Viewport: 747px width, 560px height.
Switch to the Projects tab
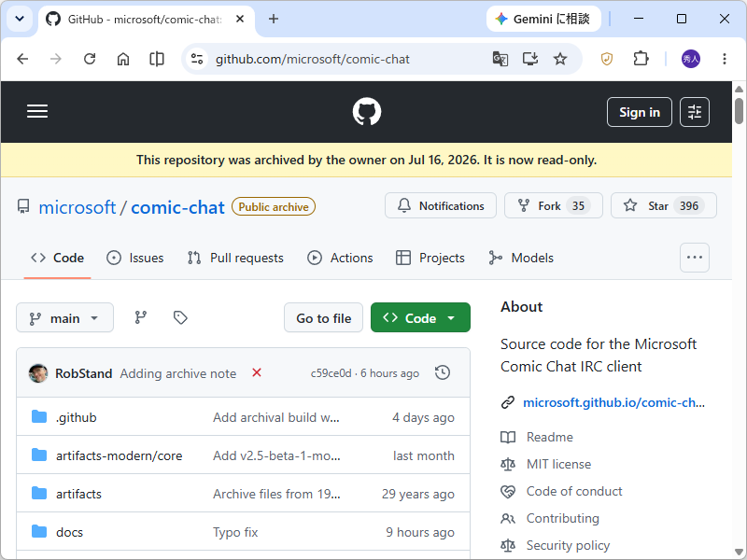[430, 258]
